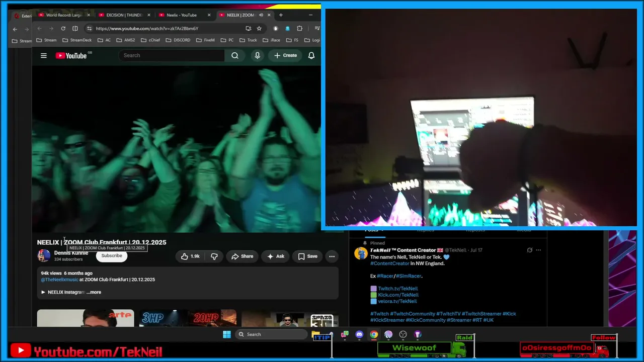
Task: Open YouTube notifications bell
Action: [x=311, y=55]
